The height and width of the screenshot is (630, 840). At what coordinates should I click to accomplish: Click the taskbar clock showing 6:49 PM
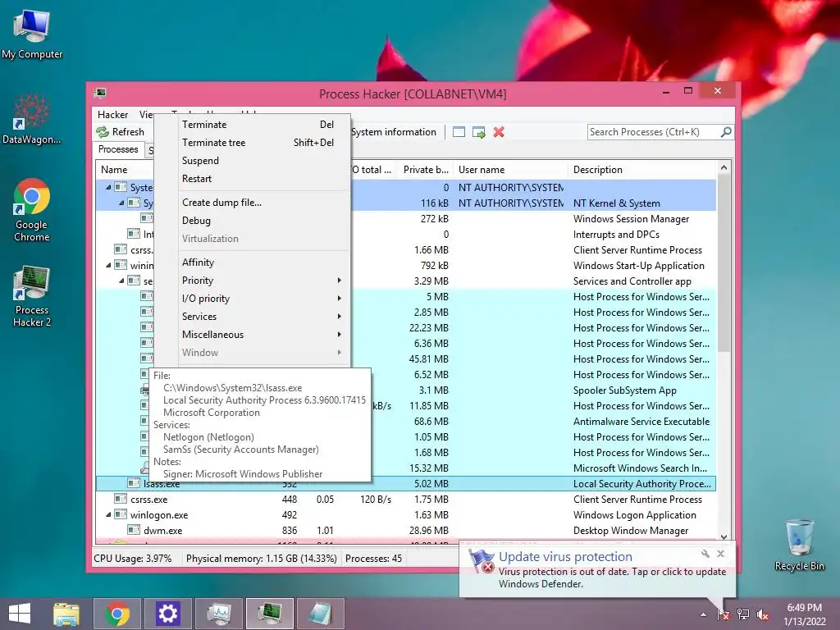pyautogui.click(x=804, y=614)
